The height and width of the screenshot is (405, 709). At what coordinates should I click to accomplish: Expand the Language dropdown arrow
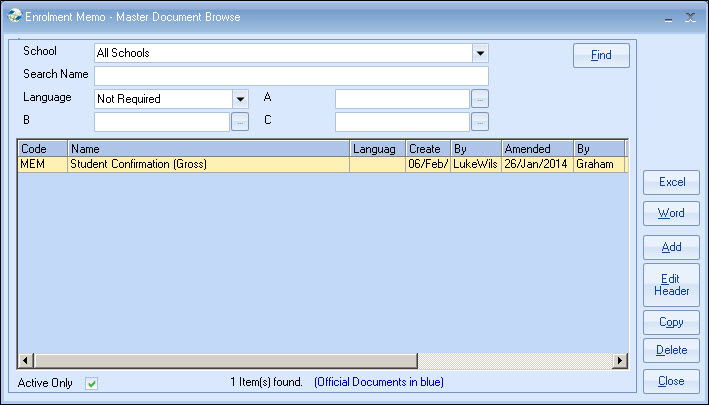pyautogui.click(x=240, y=99)
